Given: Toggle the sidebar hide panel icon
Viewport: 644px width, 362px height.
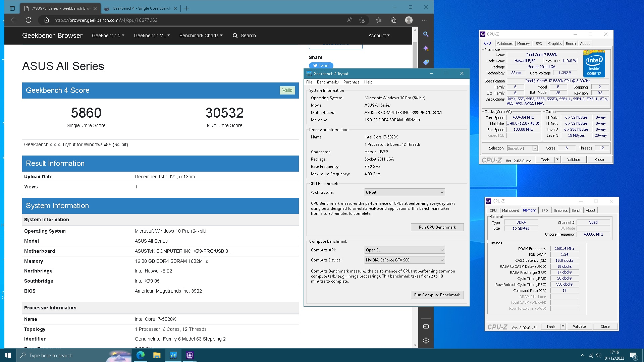Looking at the screenshot, I should tap(426, 326).
